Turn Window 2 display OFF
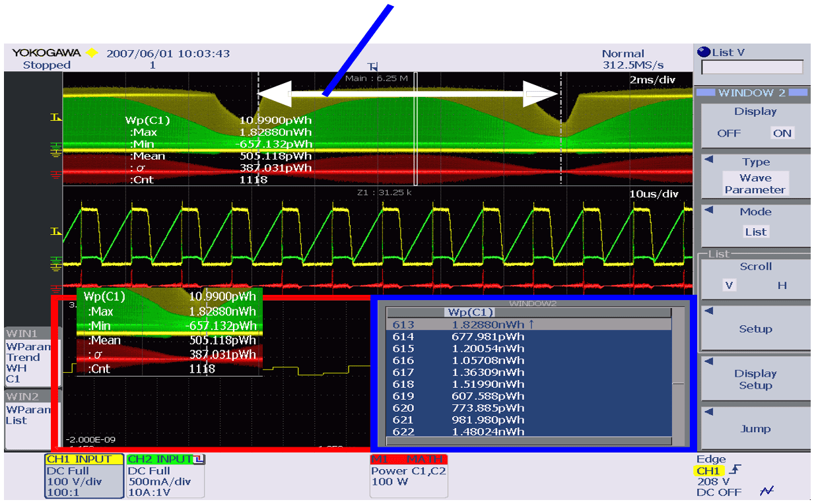This screenshot has width=816, height=504. (x=729, y=133)
